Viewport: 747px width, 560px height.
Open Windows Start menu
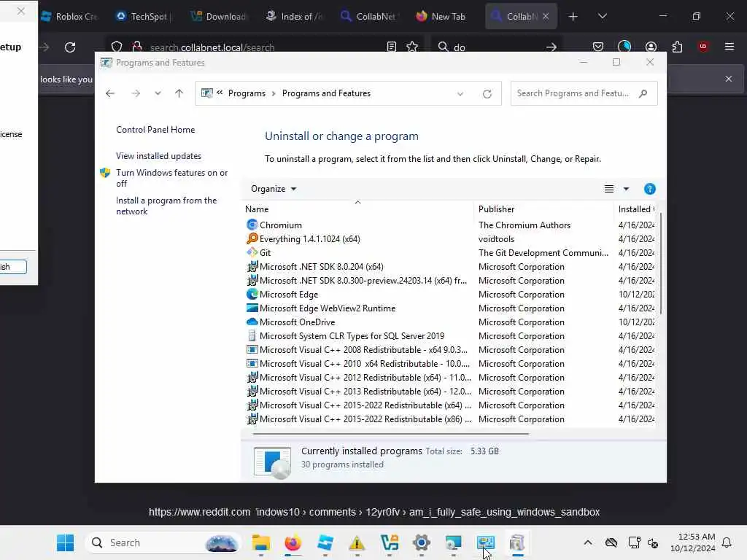65,542
